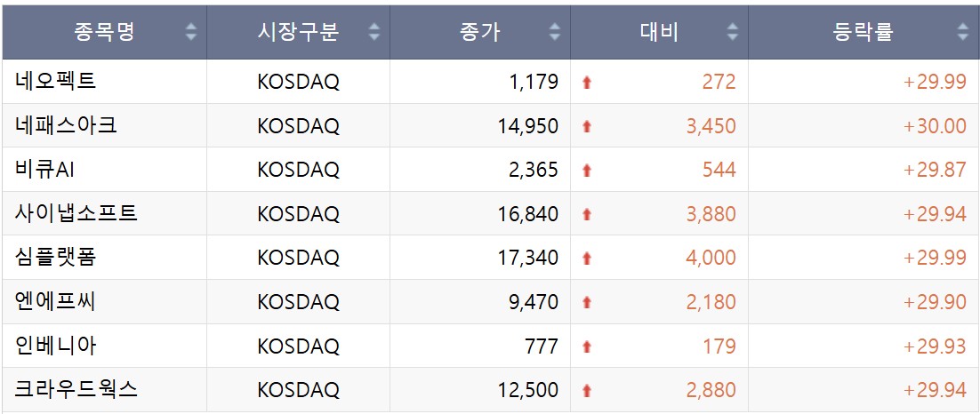Screen dimensions: 980x414
Task: Click the 등락률 column header label
Action: click(863, 32)
